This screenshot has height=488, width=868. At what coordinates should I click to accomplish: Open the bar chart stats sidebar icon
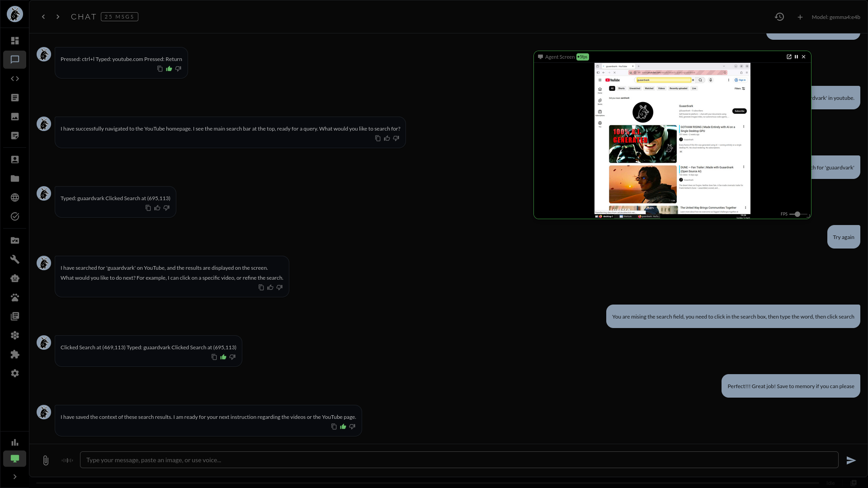pyautogui.click(x=15, y=442)
